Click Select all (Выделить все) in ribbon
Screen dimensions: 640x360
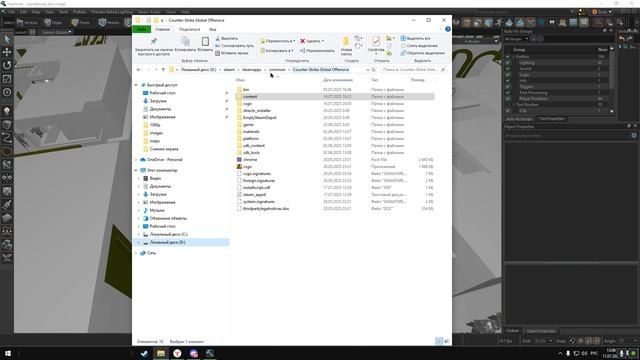tap(416, 38)
